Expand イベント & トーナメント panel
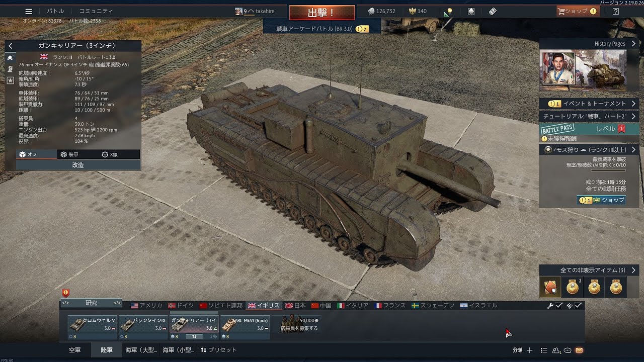Image resolution: width=644 pixels, height=362 pixels. point(589,104)
